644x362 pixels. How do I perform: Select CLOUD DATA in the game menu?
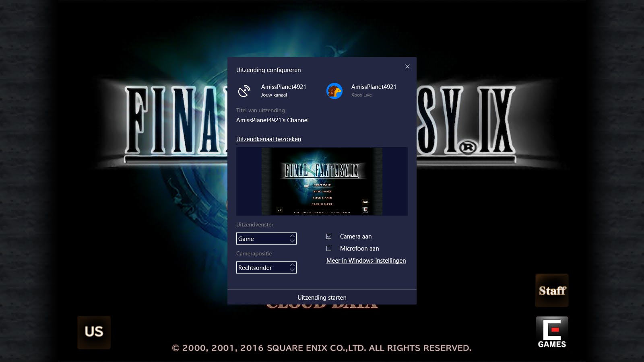[x=322, y=305]
